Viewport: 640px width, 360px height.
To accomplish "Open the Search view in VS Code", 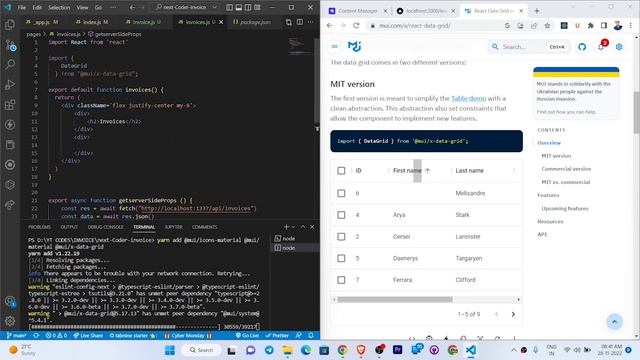I will [10, 64].
